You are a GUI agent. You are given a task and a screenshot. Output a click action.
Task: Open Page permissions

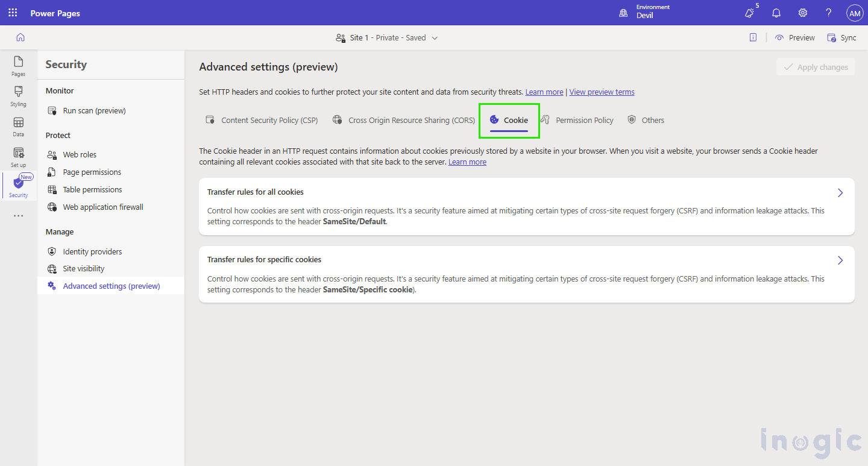pyautogui.click(x=92, y=172)
